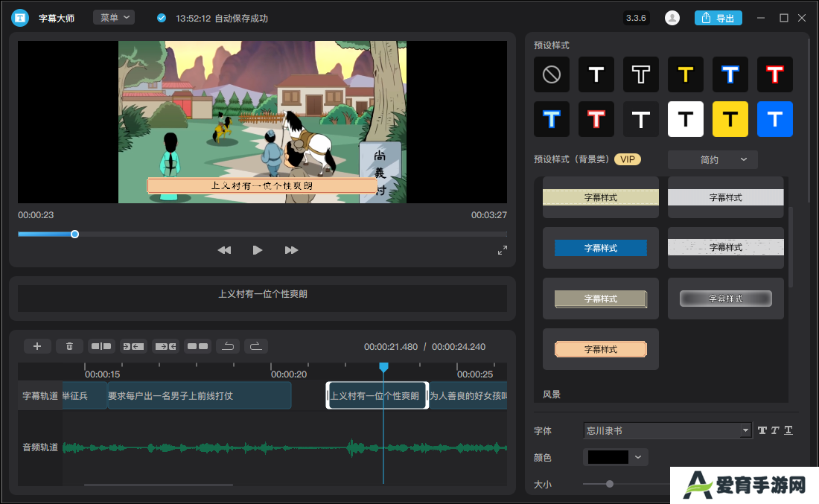This screenshot has height=504, width=819.
Task: Choose blue T with white fill preset
Action: tap(552, 119)
